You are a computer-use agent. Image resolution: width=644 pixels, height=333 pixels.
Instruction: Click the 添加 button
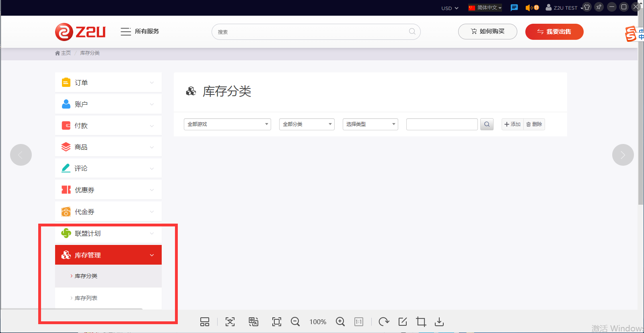pos(512,124)
